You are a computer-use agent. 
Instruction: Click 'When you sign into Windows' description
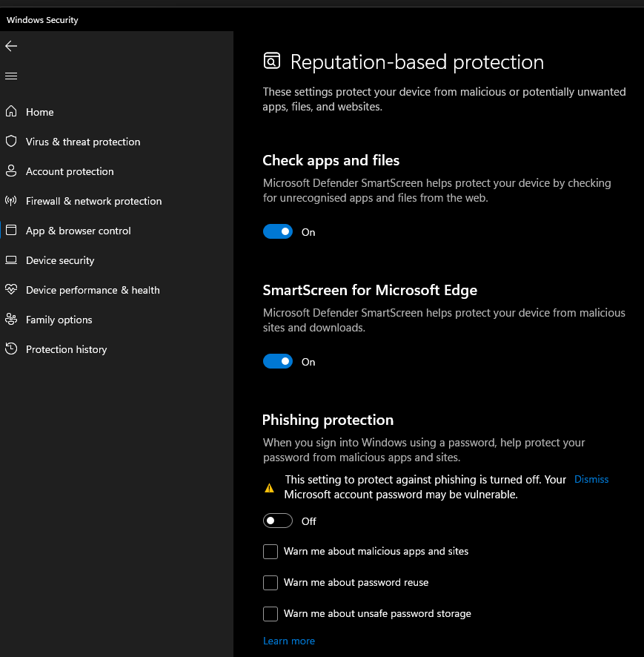pyautogui.click(x=424, y=449)
